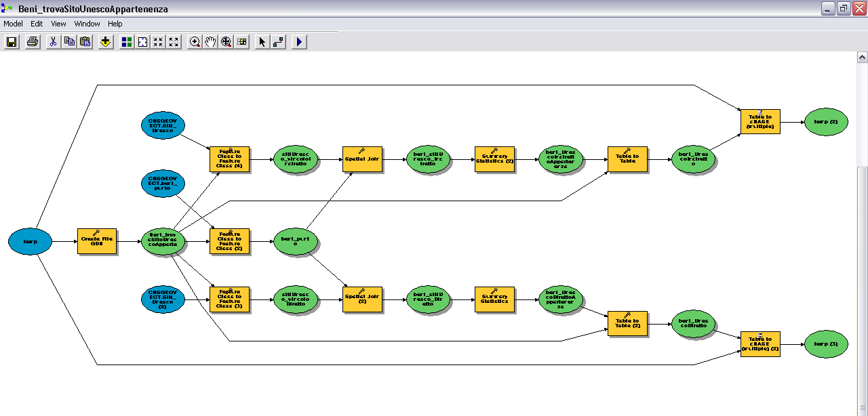This screenshot has height=416, width=868.
Task: Select the Pan hand tool
Action: (x=210, y=42)
